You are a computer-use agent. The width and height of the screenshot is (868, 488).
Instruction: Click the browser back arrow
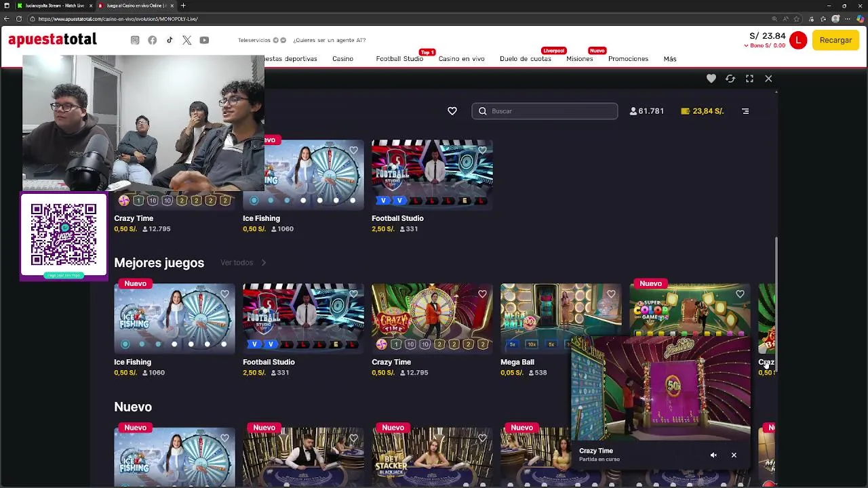[x=7, y=19]
